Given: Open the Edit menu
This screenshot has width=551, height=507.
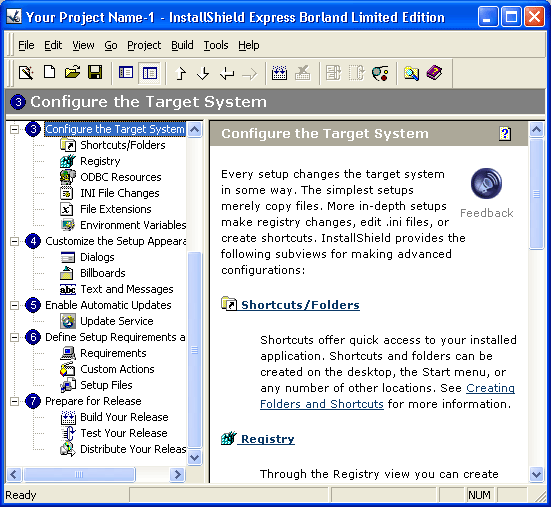Looking at the screenshot, I should 53,45.
